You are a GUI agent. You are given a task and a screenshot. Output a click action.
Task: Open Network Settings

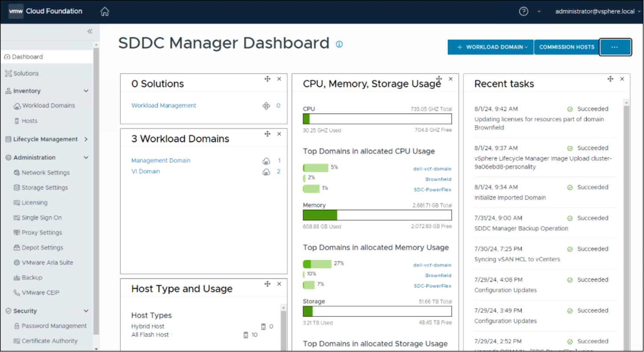(x=46, y=173)
